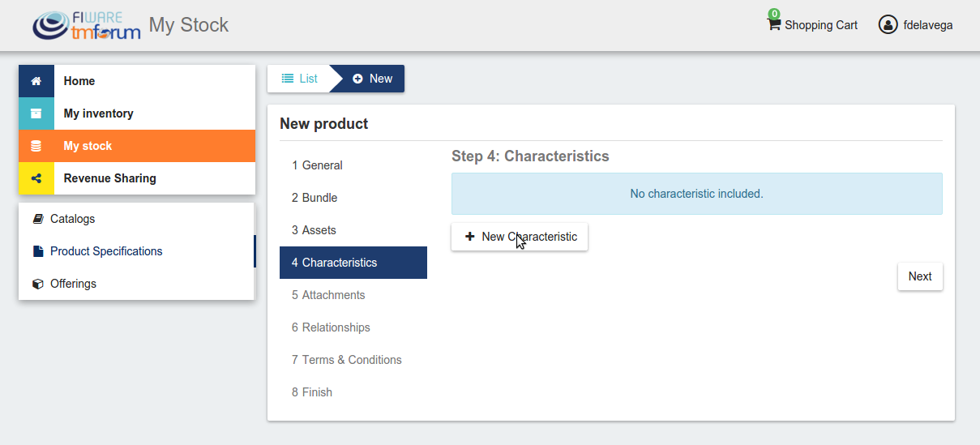Open step 5 Attachments
The height and width of the screenshot is (445, 980).
328,295
